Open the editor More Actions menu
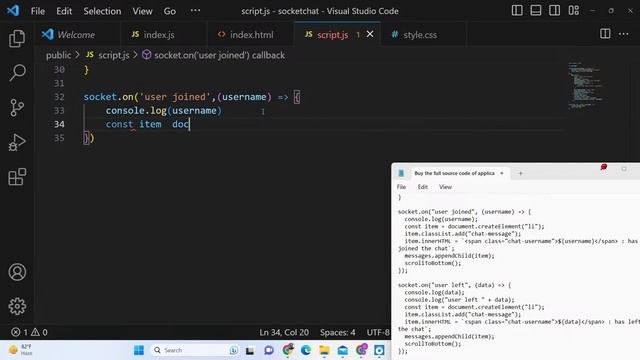 623,34
